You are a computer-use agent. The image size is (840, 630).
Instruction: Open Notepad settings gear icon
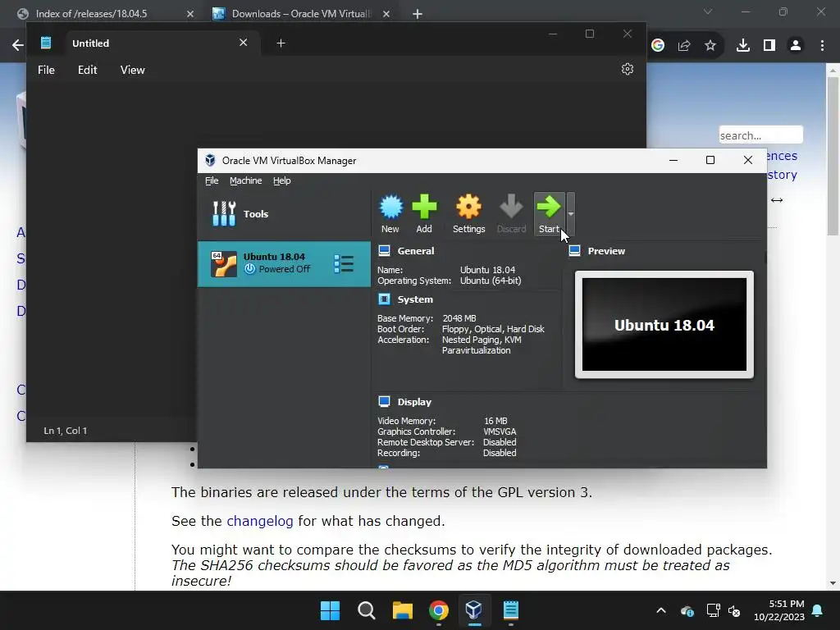click(x=628, y=69)
